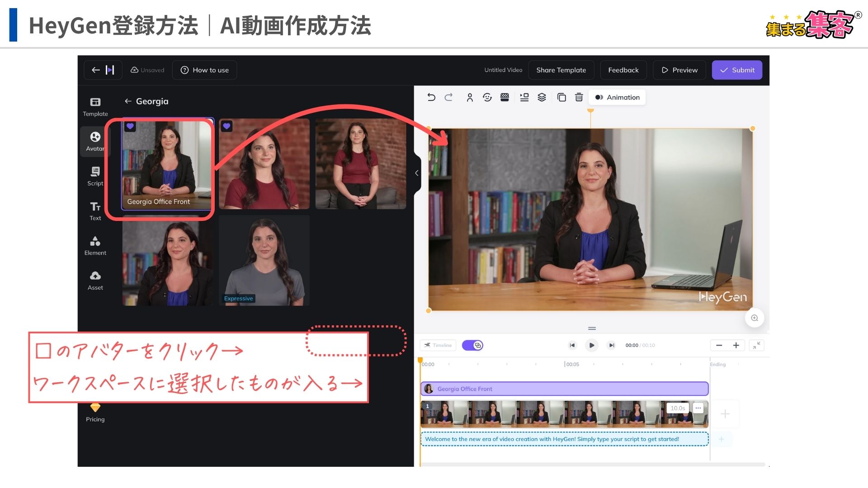Expand the timeline track options menu

click(x=698, y=408)
